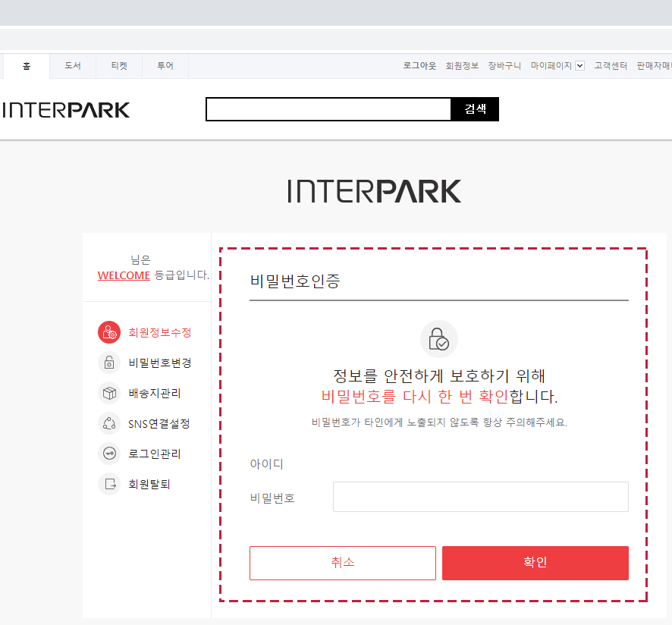
Task: Switch to the 홈 tab
Action: [27, 66]
